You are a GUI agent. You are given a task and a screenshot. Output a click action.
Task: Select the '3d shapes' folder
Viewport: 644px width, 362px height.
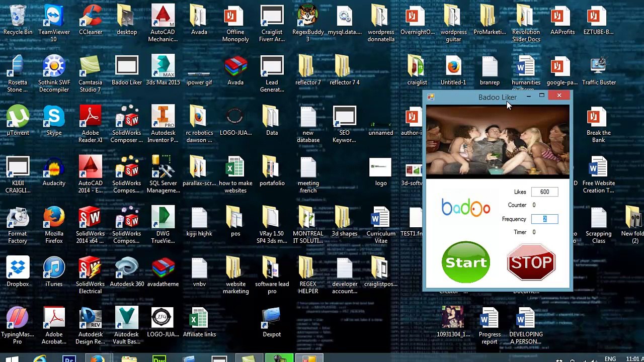[x=344, y=221]
